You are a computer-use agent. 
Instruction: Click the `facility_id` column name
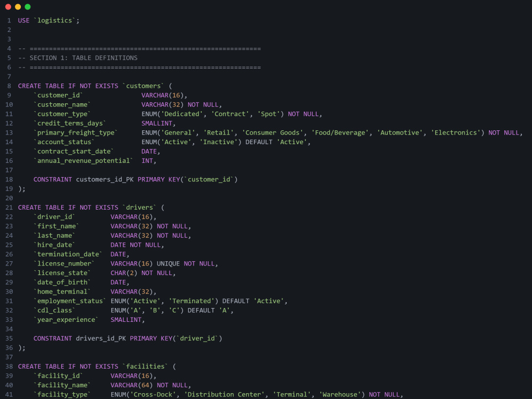(x=59, y=376)
